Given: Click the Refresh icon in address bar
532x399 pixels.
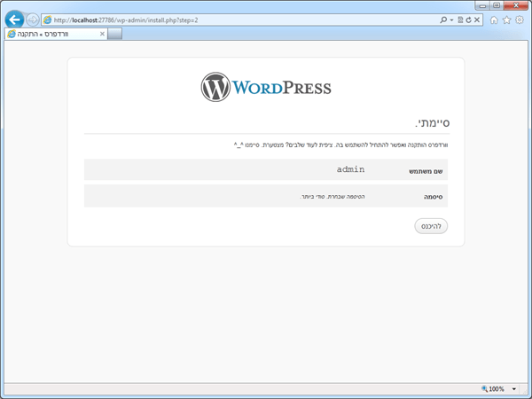Looking at the screenshot, I should point(468,20).
